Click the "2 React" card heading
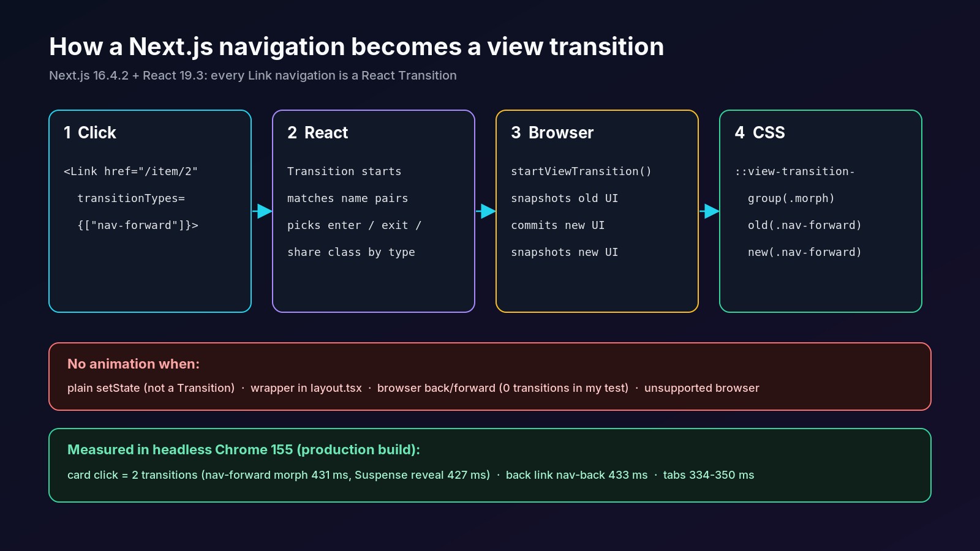 tap(318, 133)
